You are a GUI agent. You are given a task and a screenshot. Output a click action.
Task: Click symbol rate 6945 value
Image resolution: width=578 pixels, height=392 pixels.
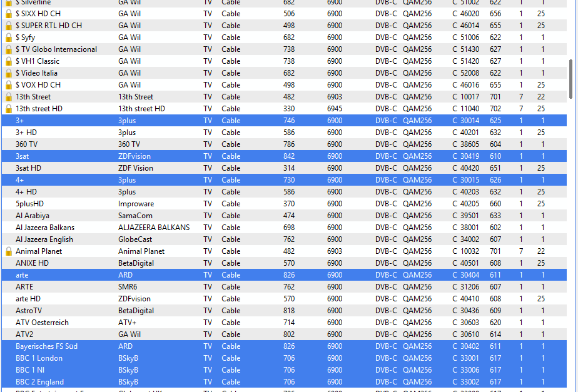click(335, 109)
